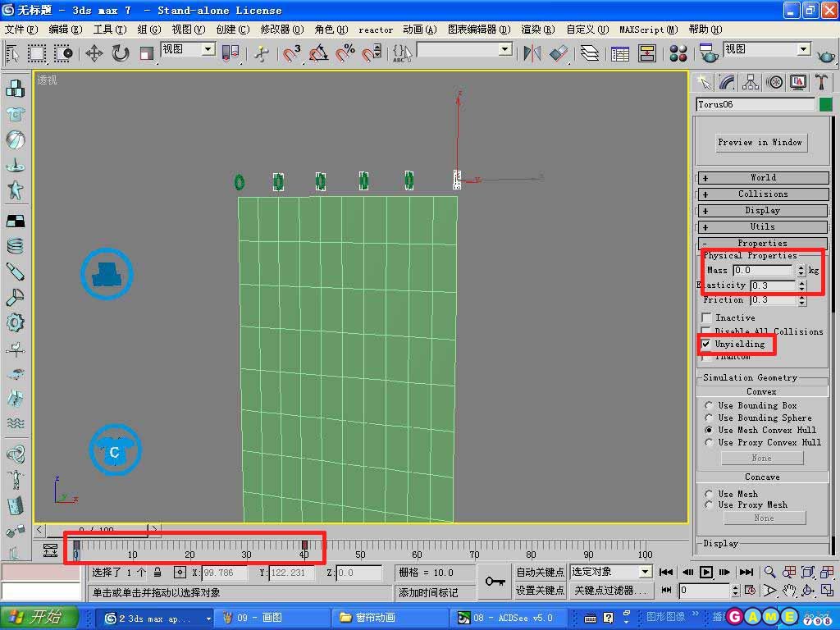Open the named selection sets dropdown

504,50
